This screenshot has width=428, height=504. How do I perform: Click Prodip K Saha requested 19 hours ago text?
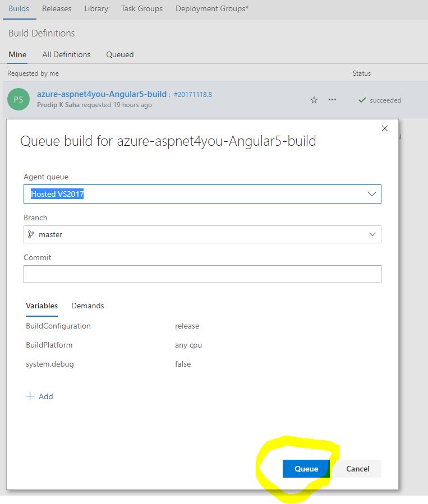tap(95, 105)
